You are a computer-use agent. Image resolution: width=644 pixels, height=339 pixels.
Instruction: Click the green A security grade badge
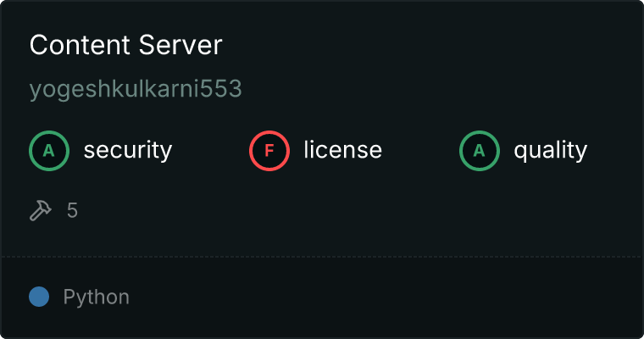pos(49,151)
